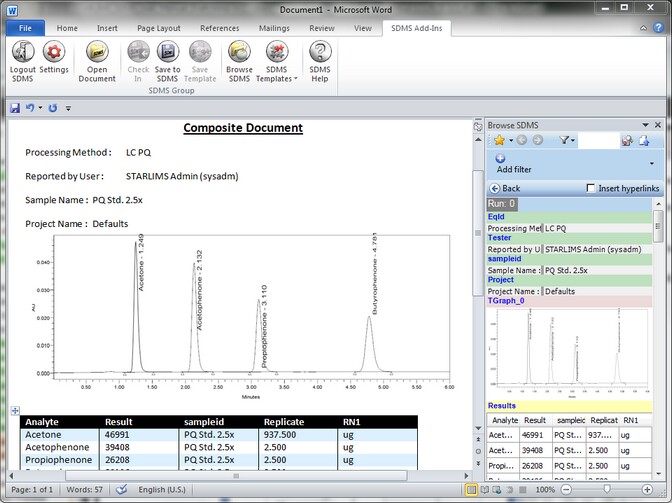Click the Add filter plus icon
This screenshot has width=672, height=503.
(500, 159)
